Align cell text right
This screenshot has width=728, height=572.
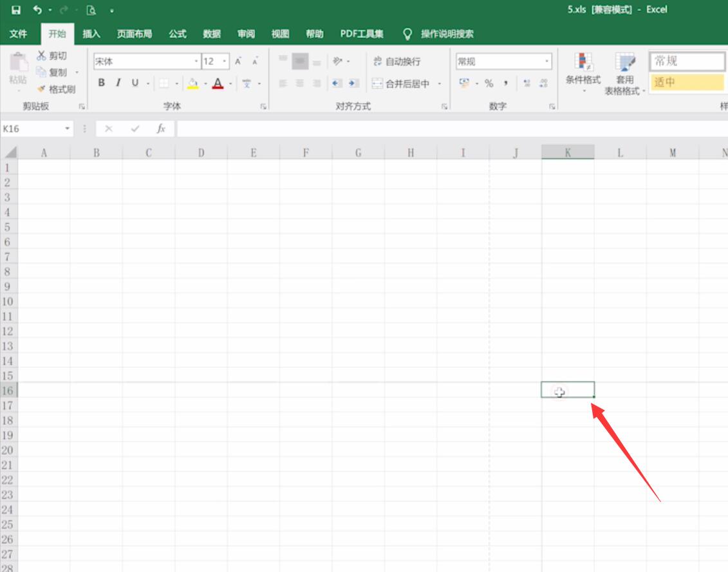coord(317,84)
